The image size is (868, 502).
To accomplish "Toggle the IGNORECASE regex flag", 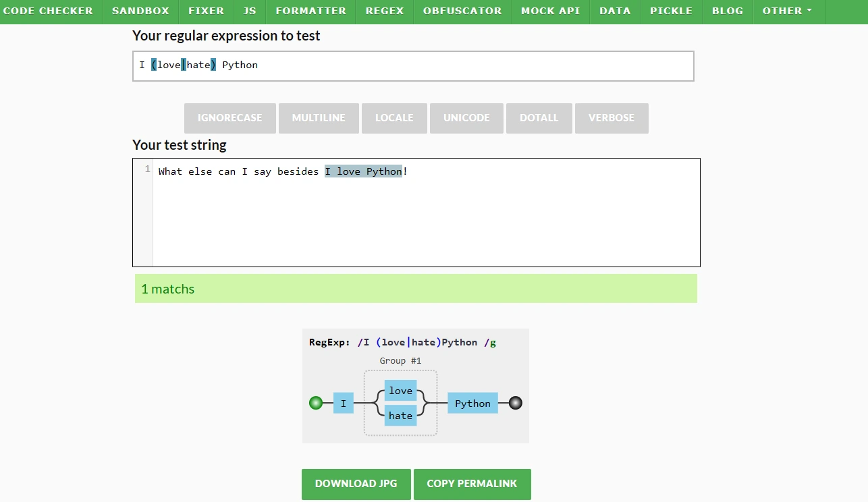I will (229, 118).
